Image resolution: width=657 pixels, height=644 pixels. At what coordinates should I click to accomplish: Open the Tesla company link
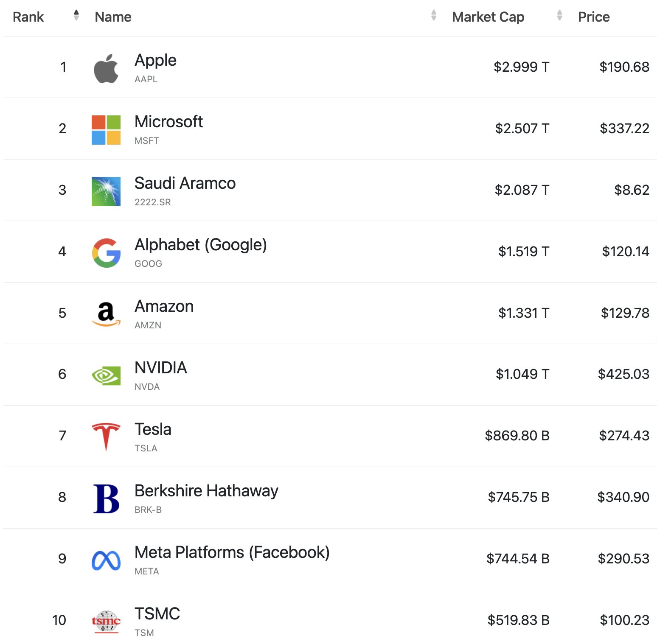(x=153, y=429)
